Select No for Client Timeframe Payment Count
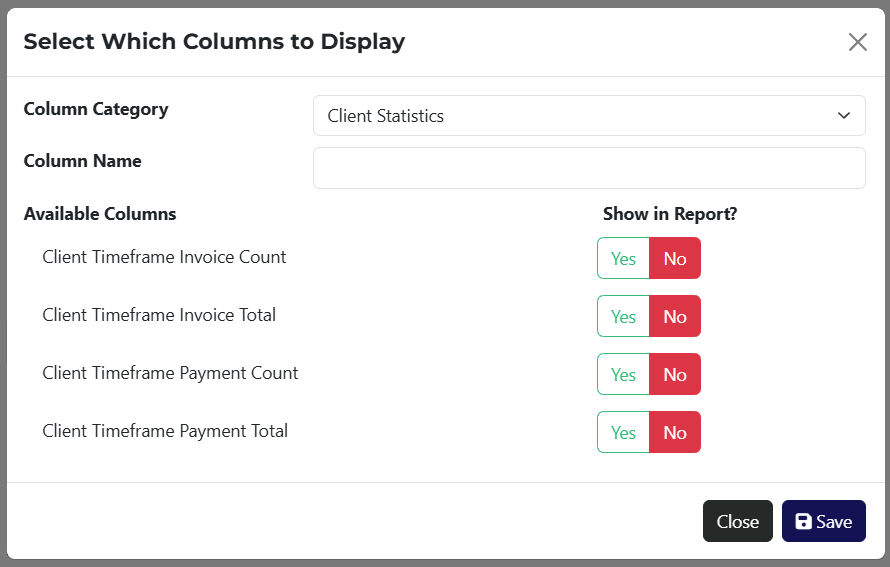 click(675, 374)
